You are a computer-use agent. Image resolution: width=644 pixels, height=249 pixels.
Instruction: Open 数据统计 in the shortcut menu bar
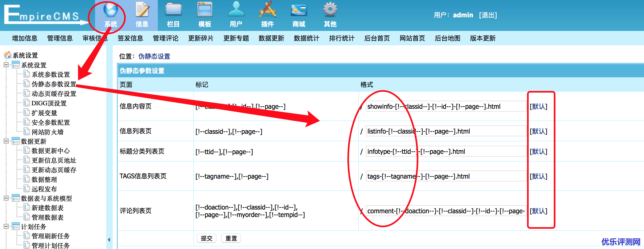pyautogui.click(x=307, y=38)
